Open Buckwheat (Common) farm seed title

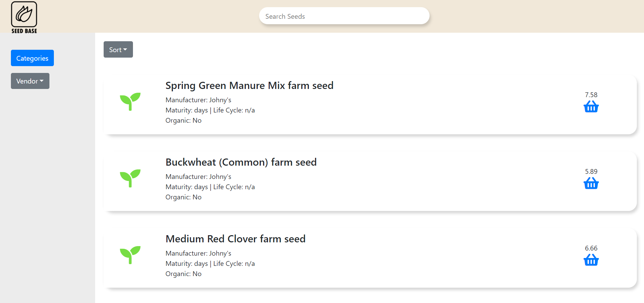241,162
